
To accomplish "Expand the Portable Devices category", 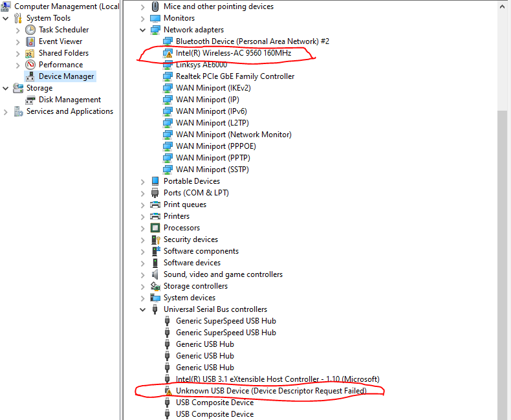I will (143, 181).
